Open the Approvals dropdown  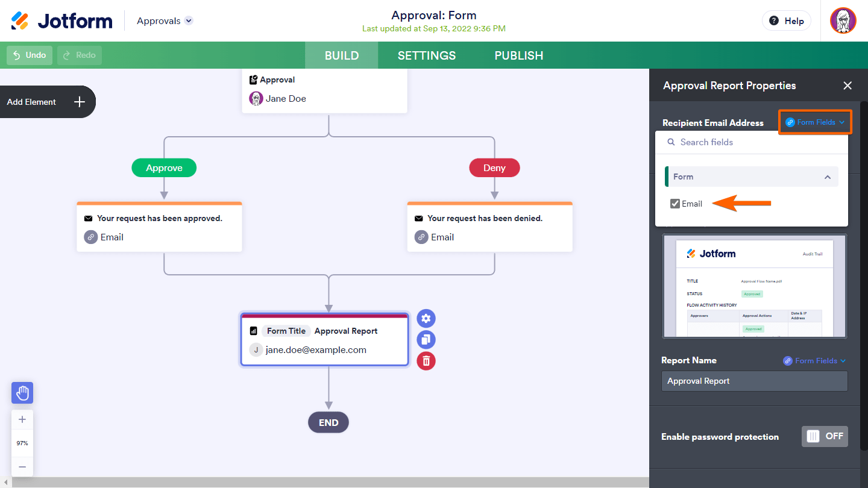click(165, 20)
